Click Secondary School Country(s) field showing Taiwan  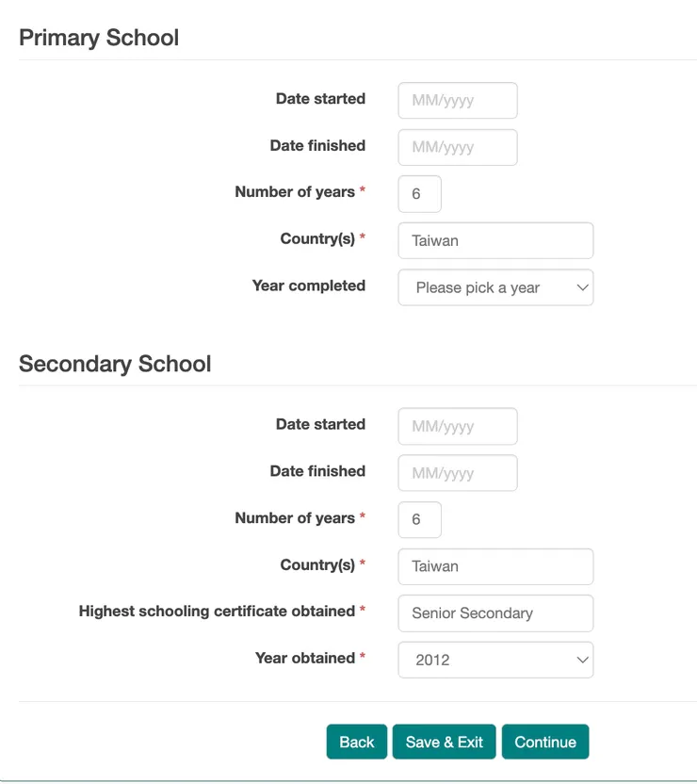coord(495,566)
